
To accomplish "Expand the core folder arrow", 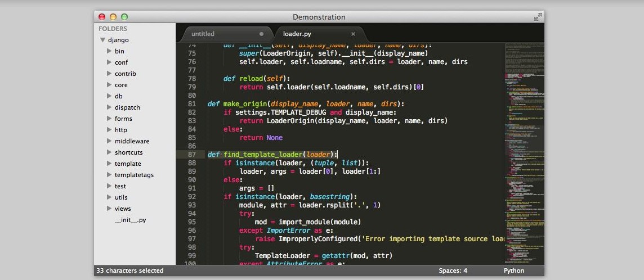I will [x=109, y=85].
